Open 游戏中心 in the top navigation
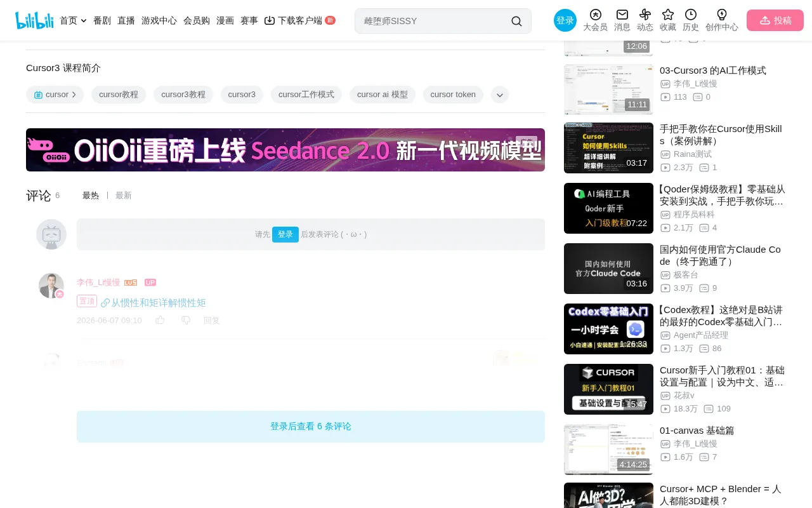Screen dimensions: 812x508 [159, 20]
